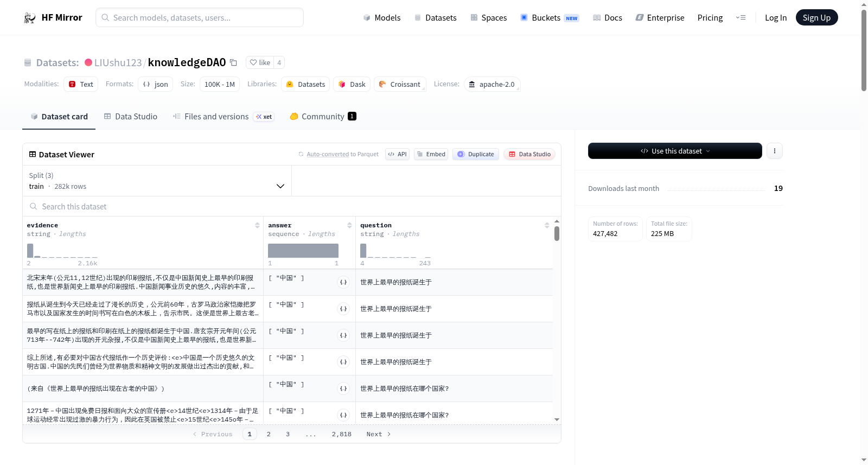
Task: Select question cell 世界上最早的报纸在哪个国家? in fifth row
Action: point(454,388)
